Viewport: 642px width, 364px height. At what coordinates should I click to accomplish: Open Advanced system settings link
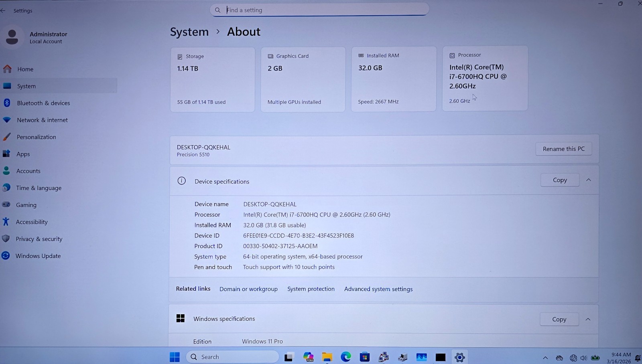pos(378,289)
